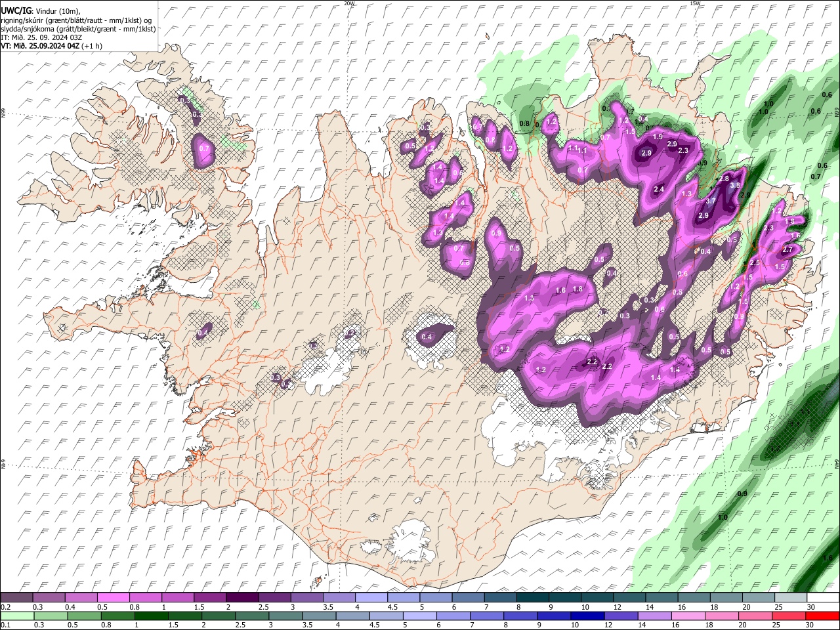
Task: Click the '20W' longitude label at top
Action: click(x=349, y=3)
